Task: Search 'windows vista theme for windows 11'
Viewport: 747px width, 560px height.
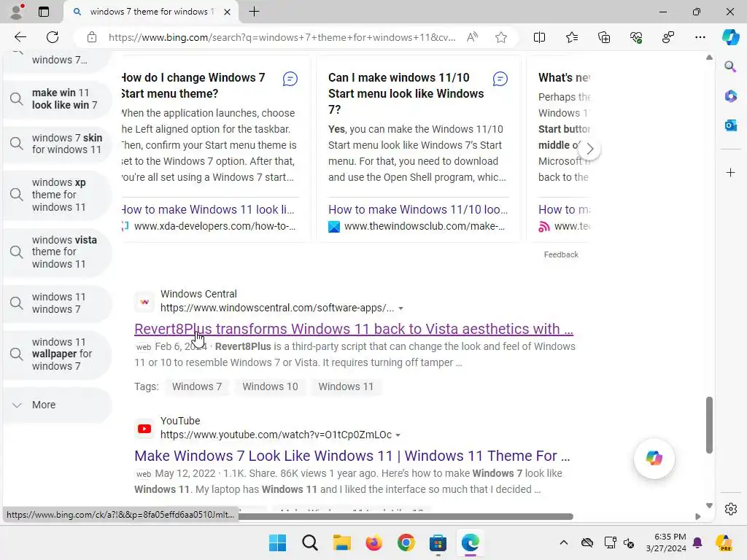Action: 58,252
